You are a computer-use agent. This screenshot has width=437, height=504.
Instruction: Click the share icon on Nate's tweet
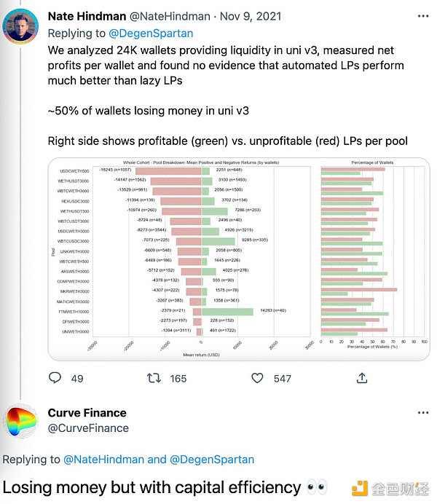point(362,378)
